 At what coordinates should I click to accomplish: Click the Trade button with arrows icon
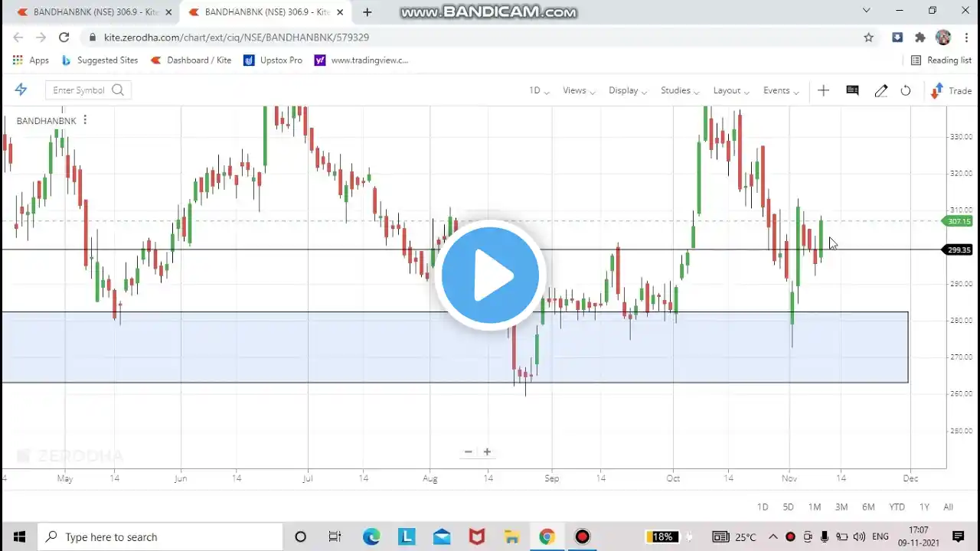951,90
